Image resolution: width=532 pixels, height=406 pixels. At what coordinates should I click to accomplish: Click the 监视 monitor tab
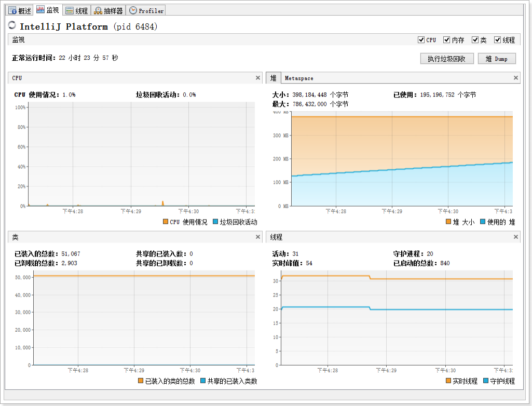[x=48, y=10]
